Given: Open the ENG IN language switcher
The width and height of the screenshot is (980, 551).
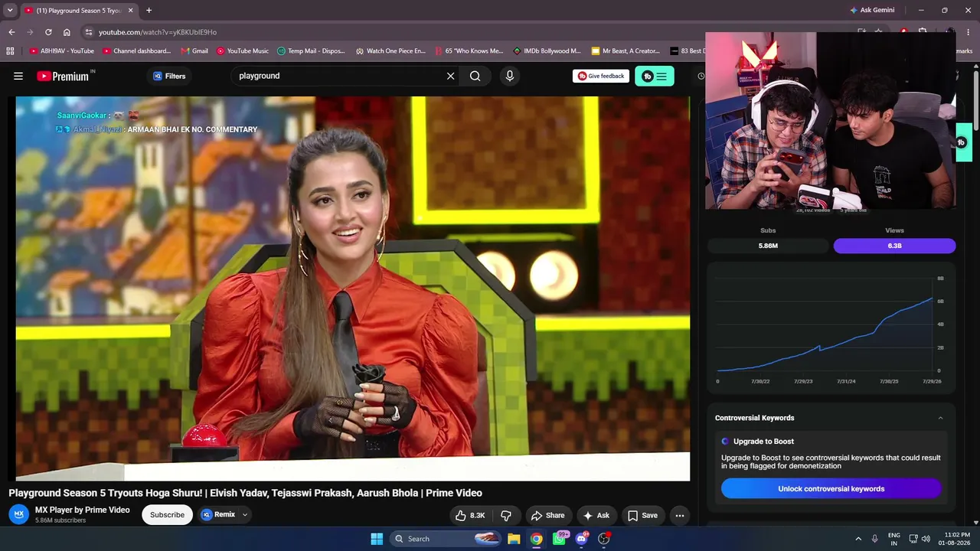Looking at the screenshot, I should tap(893, 539).
